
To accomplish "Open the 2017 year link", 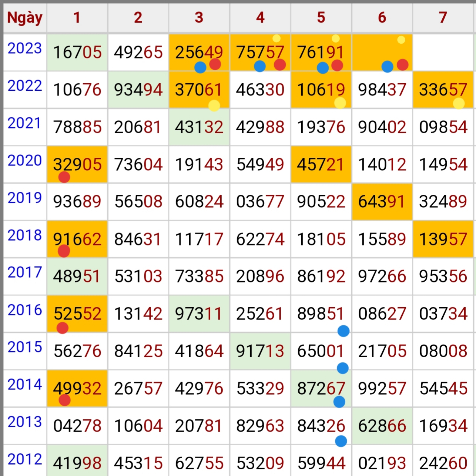I will point(25,272).
